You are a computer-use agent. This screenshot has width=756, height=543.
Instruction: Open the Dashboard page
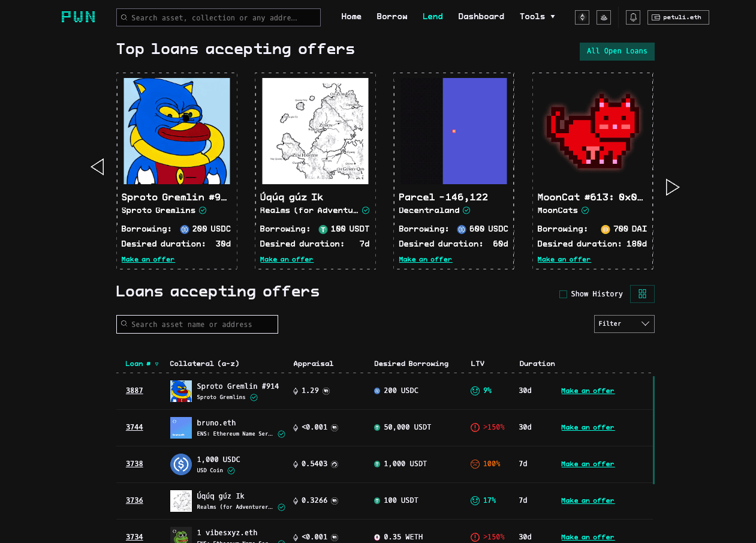(481, 17)
